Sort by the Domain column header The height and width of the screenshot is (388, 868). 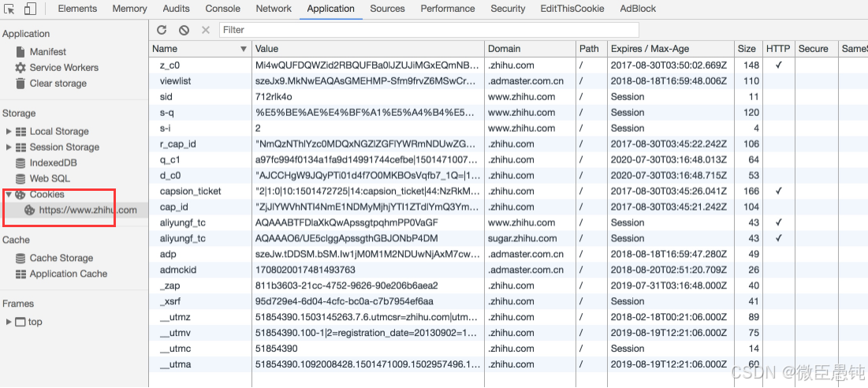(531, 49)
